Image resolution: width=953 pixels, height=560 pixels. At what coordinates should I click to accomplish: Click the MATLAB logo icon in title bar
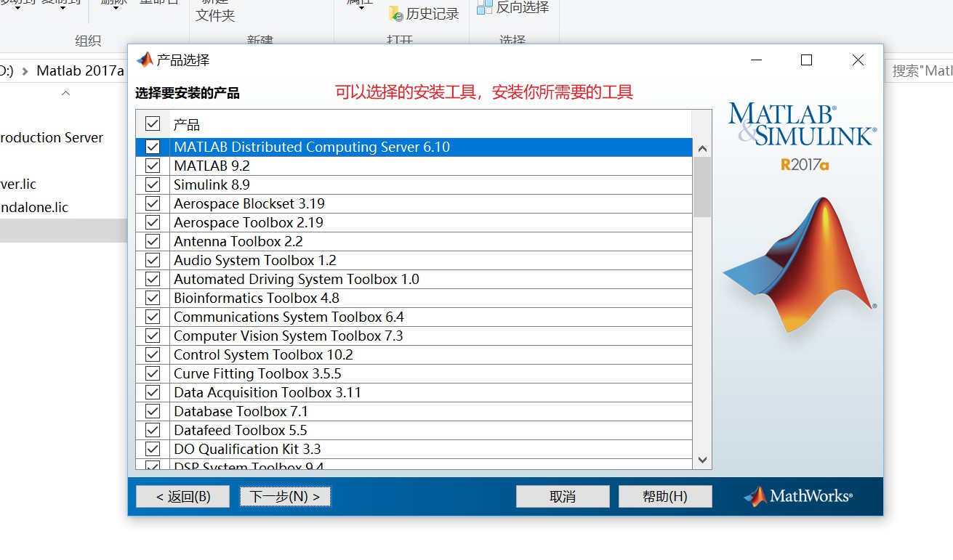click(x=145, y=60)
